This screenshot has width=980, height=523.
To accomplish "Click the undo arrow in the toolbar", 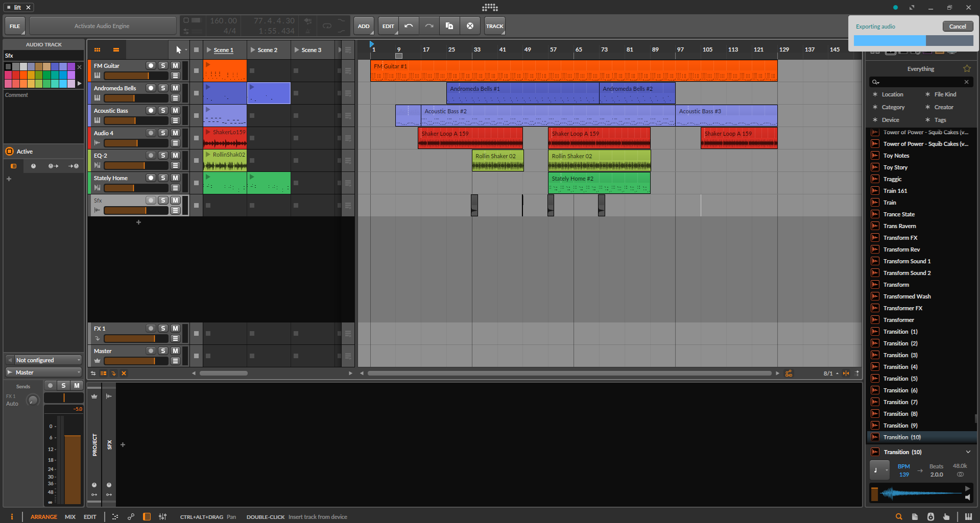I will [409, 26].
